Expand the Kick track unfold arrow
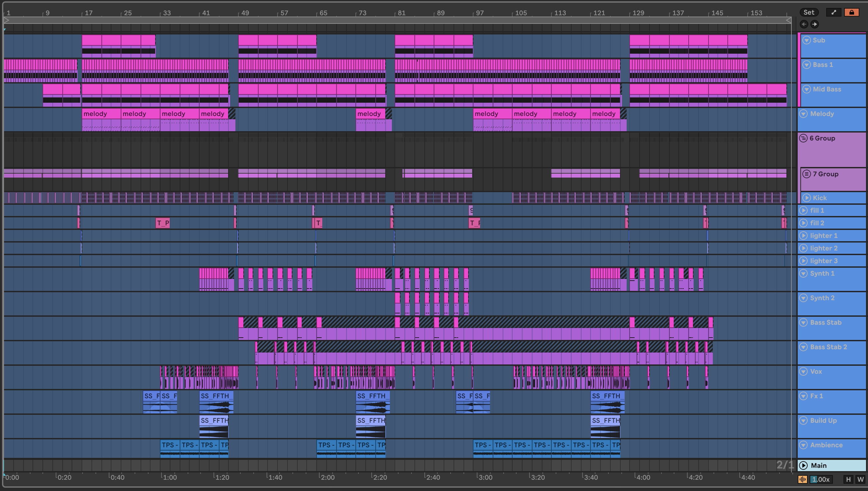 tap(806, 198)
